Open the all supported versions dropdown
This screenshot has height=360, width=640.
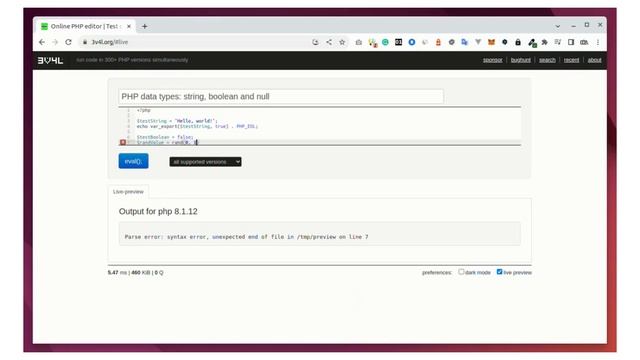[205, 162]
